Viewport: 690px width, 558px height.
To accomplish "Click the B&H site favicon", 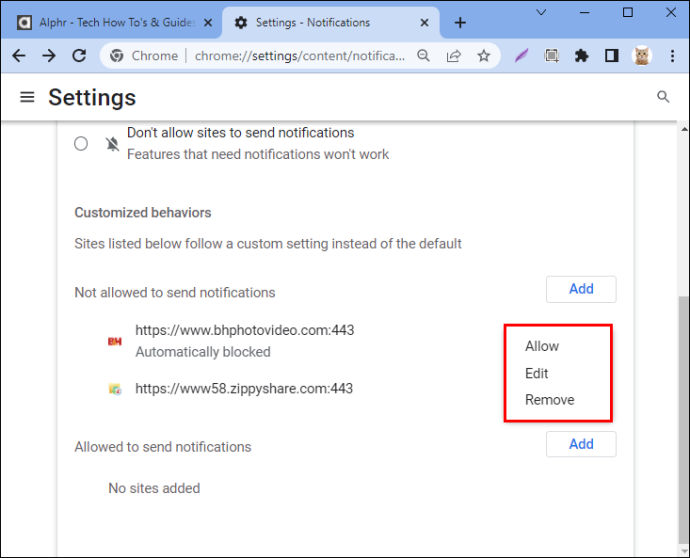I will 115,341.
